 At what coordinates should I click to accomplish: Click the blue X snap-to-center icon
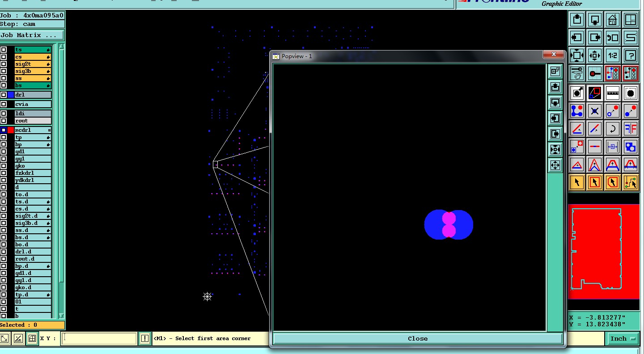[595, 111]
